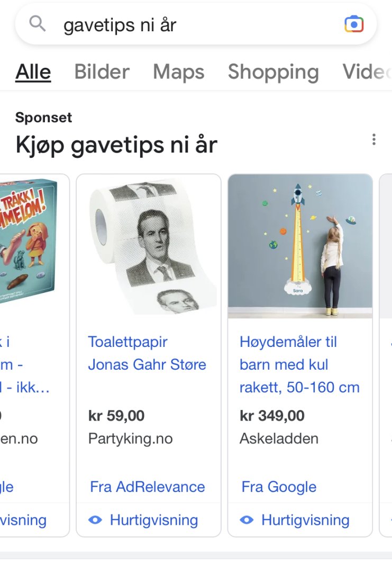Select the Alle tab
392x572 pixels.
point(33,72)
